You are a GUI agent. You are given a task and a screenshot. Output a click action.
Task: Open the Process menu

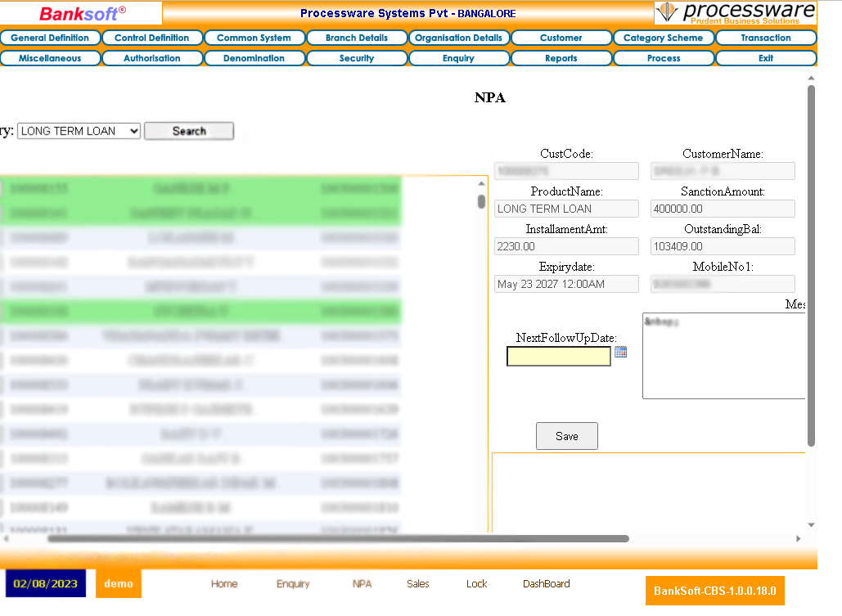point(663,58)
